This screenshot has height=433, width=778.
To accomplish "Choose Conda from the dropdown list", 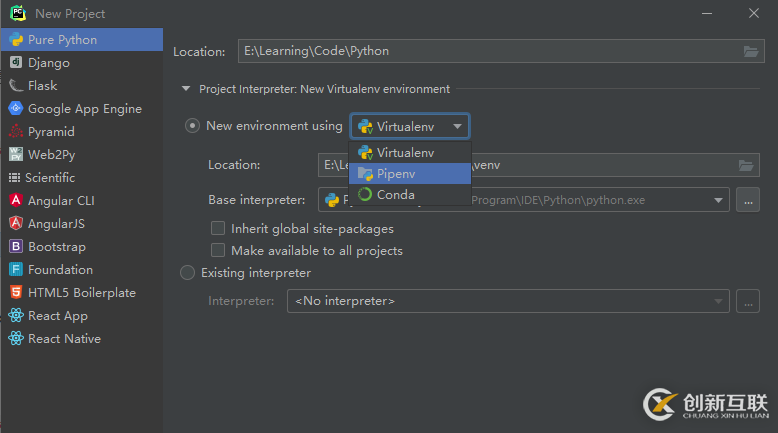I will (x=395, y=195).
